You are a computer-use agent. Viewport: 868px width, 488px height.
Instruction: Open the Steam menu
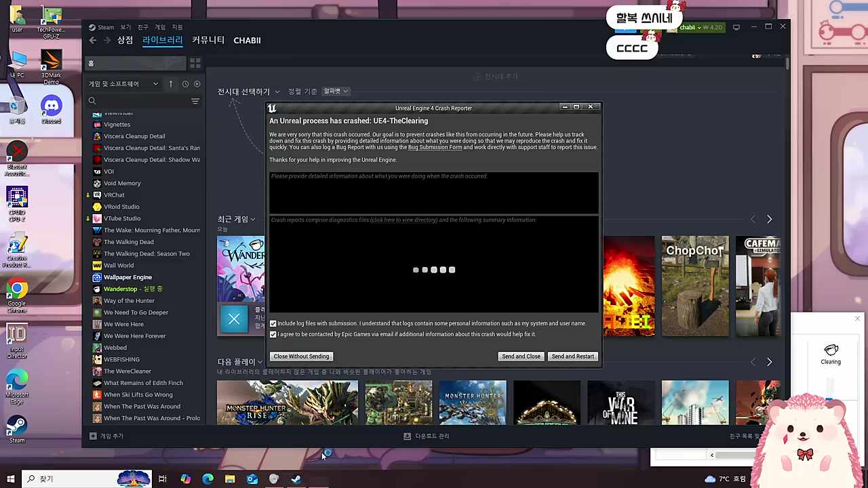pyautogui.click(x=101, y=27)
